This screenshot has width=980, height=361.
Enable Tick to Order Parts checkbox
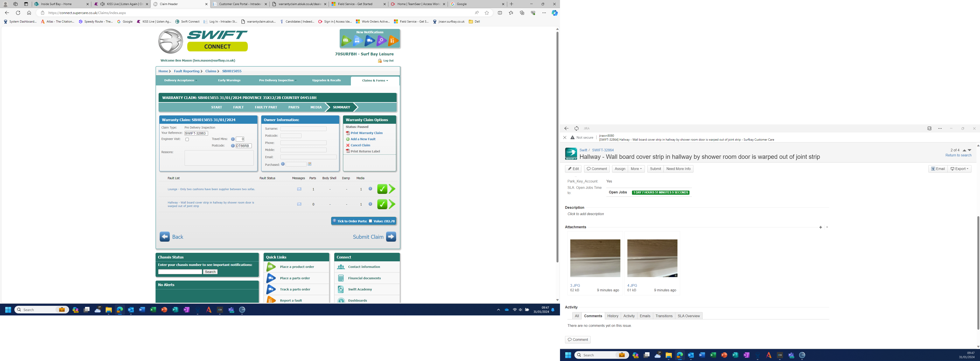(371, 221)
